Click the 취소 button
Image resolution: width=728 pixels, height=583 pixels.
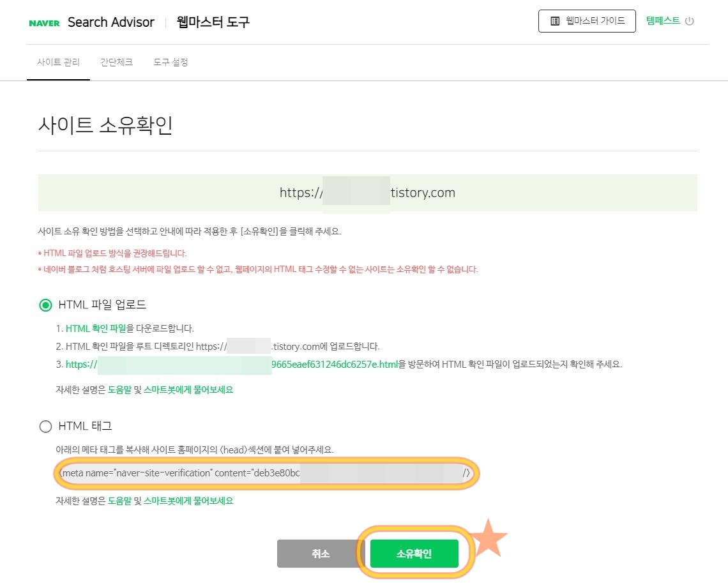tap(321, 553)
